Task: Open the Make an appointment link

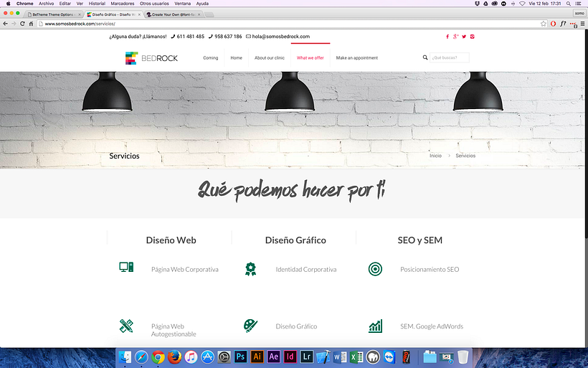Action: [356, 58]
